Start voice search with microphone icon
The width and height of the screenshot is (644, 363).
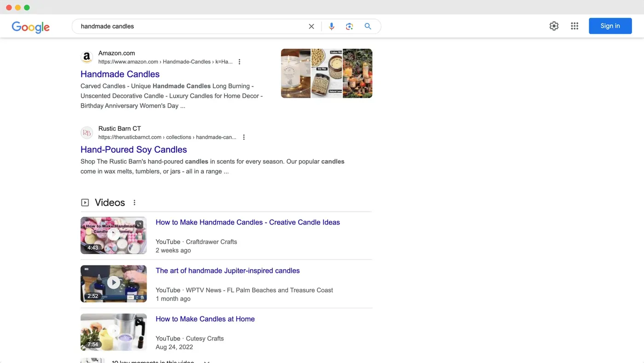click(331, 26)
